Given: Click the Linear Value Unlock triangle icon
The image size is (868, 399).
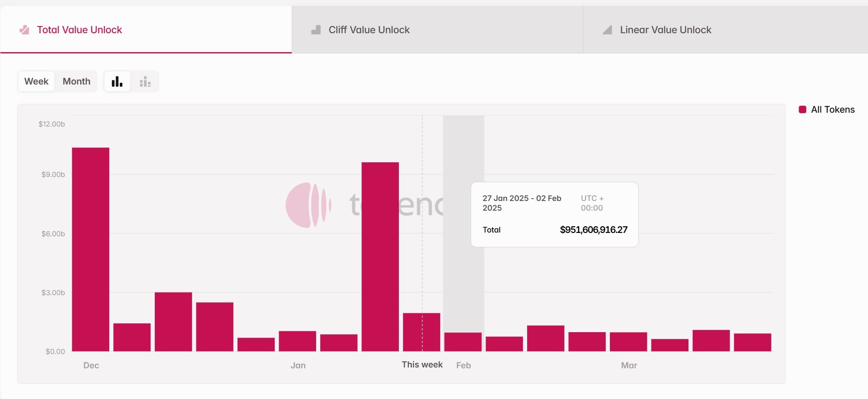Looking at the screenshot, I should click(607, 30).
